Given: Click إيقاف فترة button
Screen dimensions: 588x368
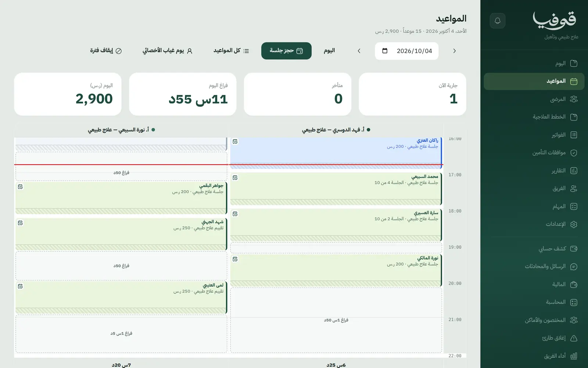Looking at the screenshot, I should 106,51.
